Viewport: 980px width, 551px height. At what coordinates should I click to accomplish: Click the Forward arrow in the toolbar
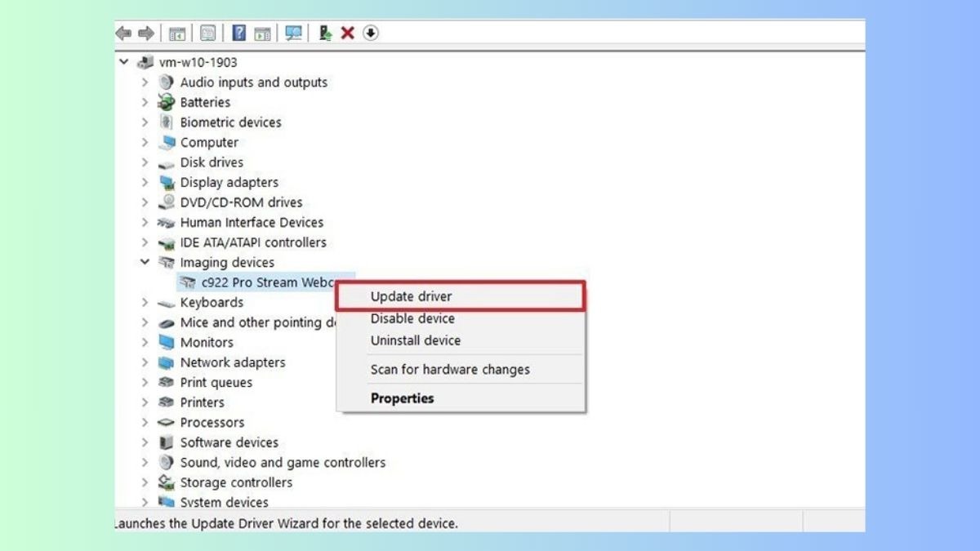(x=146, y=33)
